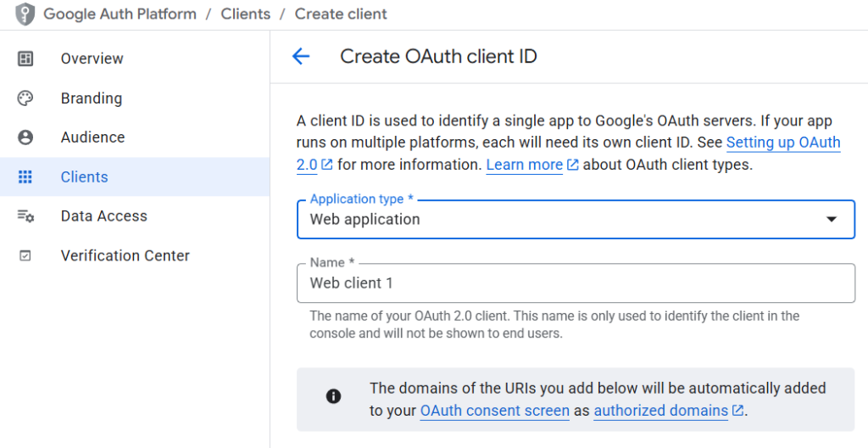
Task: Click the Name input field
Action: 576,283
